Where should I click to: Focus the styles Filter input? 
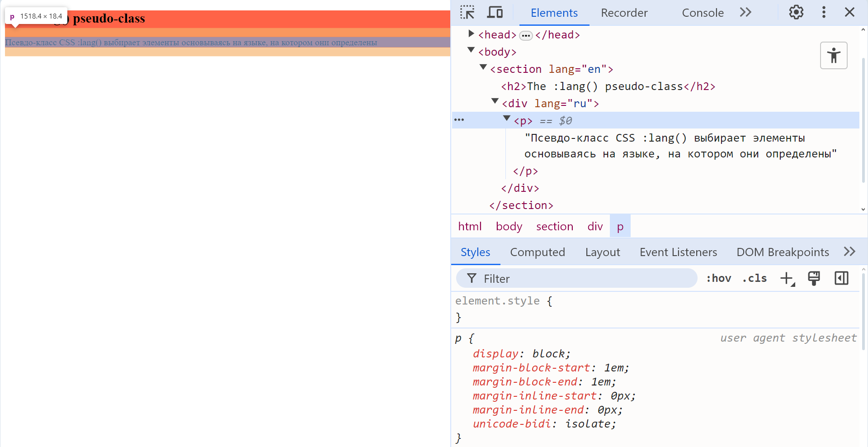tap(577, 278)
